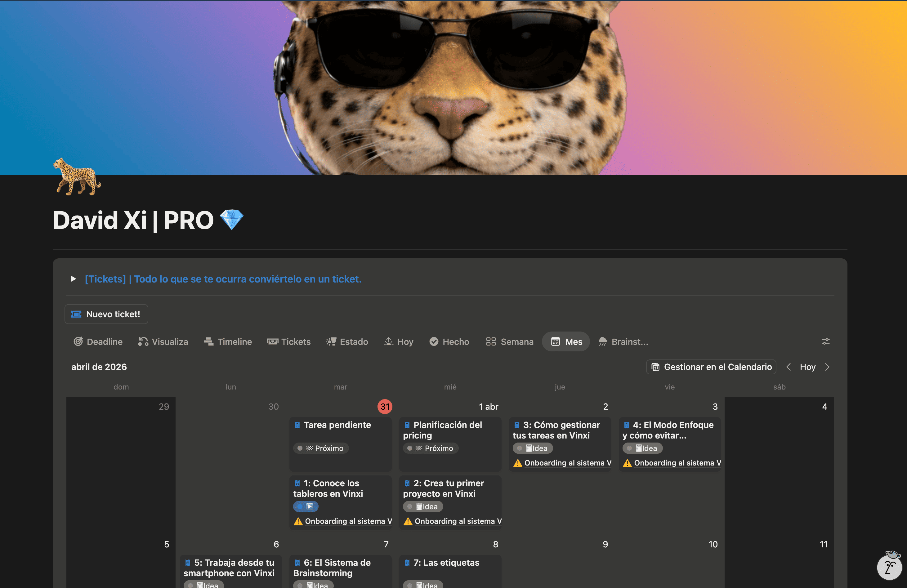This screenshot has height=588, width=907.
Task: Open the Planificación del pricing card
Action: click(450, 444)
